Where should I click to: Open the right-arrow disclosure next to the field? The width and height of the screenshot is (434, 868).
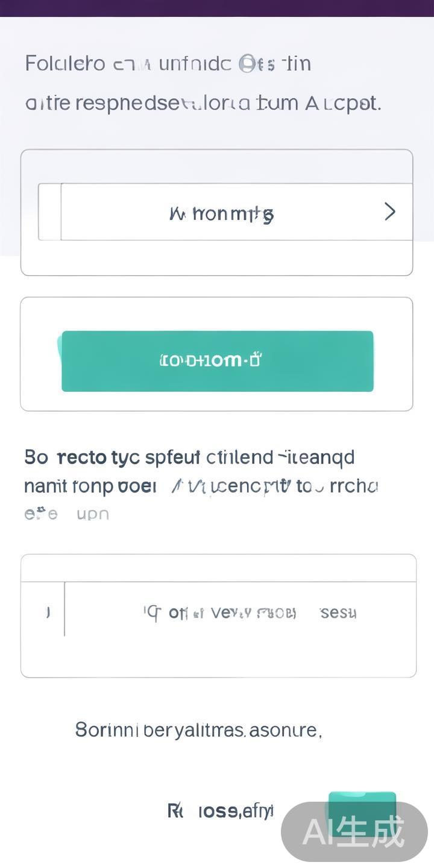(x=389, y=212)
